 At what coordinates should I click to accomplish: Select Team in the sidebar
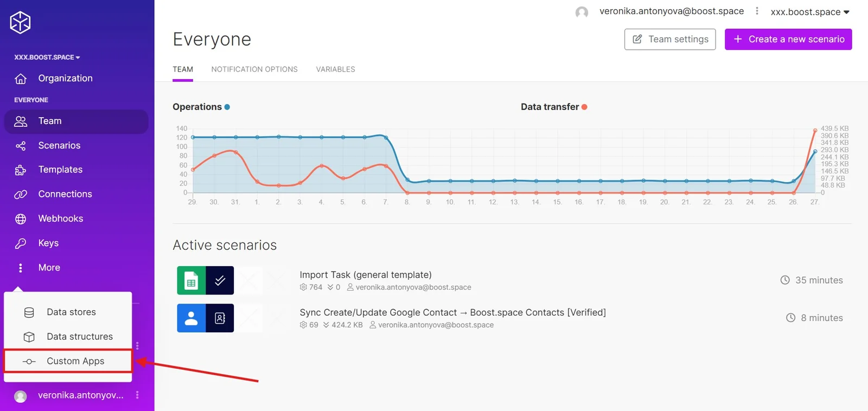[x=76, y=121]
